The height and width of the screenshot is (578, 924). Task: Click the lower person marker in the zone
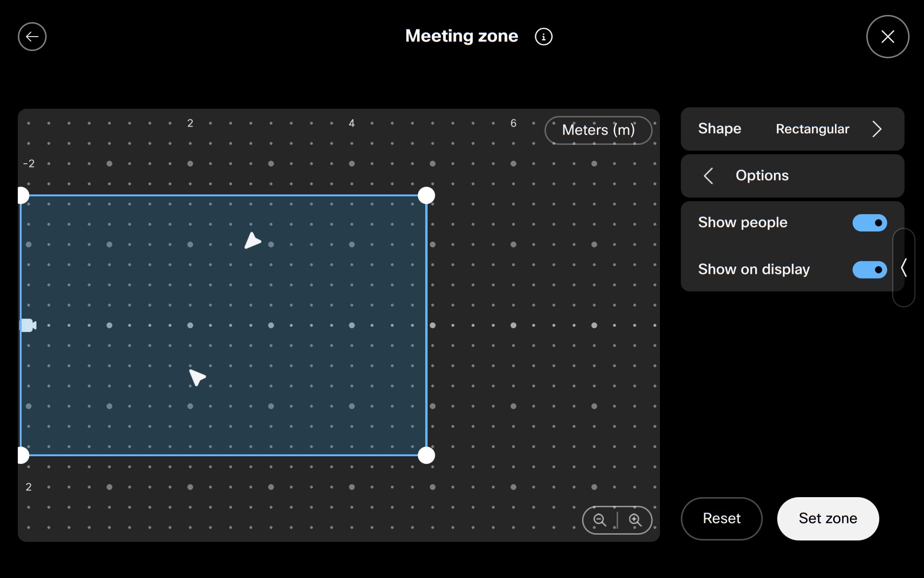[x=197, y=377]
